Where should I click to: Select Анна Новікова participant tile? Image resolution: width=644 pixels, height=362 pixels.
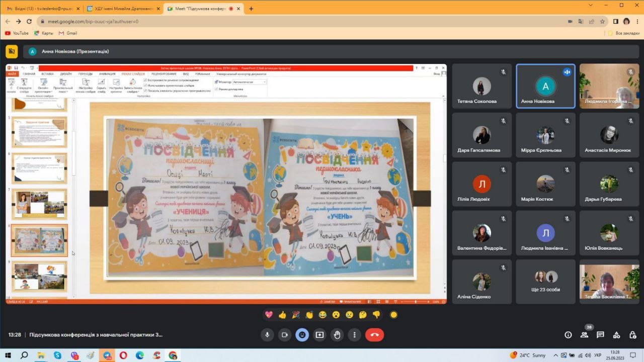tap(545, 86)
